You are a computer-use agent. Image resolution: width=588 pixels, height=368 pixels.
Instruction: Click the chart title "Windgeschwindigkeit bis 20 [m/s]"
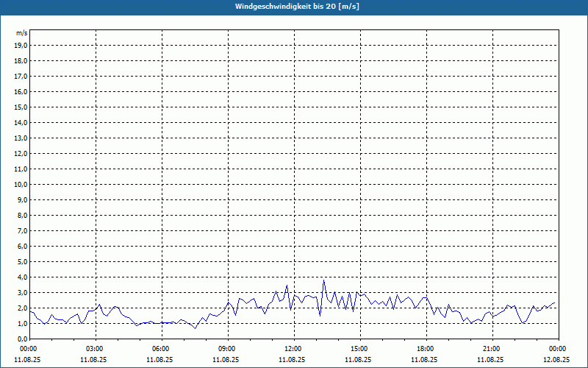(297, 7)
